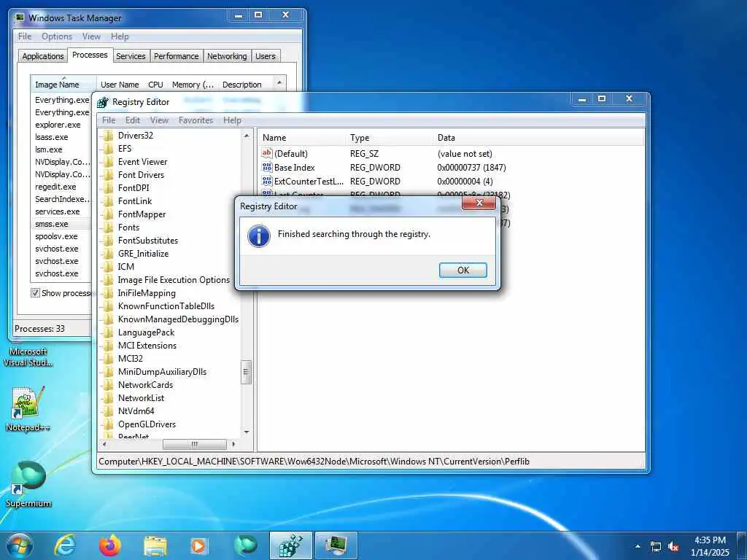This screenshot has width=747, height=560.
Task: Select the Fonts registry key
Action: click(128, 227)
